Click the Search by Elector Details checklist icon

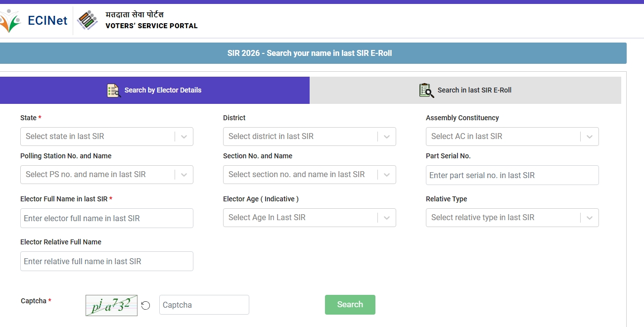coord(114,91)
